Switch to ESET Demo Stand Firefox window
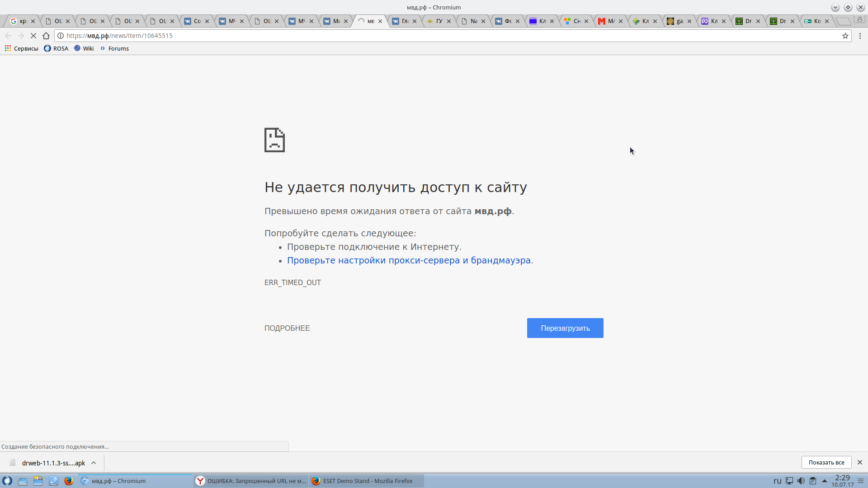 point(366,481)
